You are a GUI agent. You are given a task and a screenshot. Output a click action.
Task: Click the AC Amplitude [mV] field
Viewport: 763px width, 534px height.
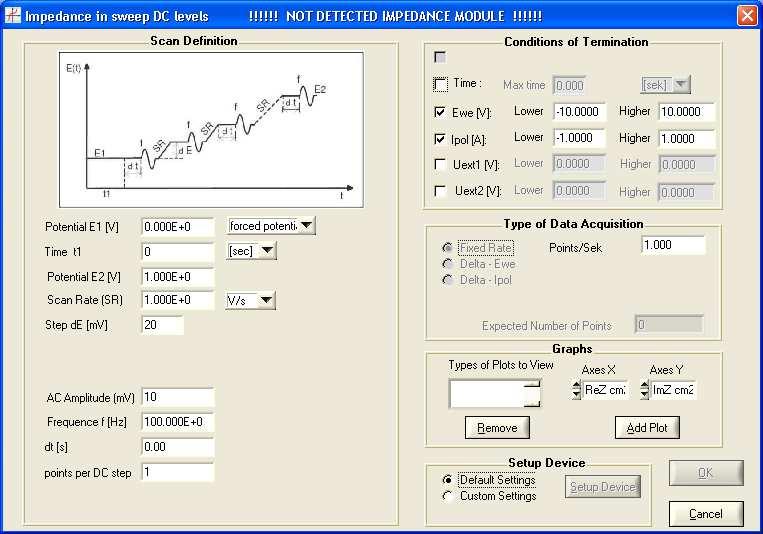178,397
